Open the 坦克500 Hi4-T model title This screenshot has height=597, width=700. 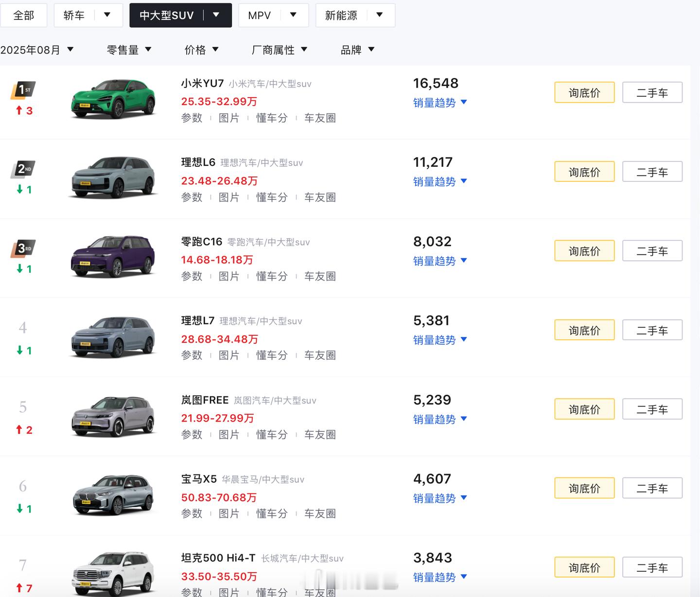(218, 558)
